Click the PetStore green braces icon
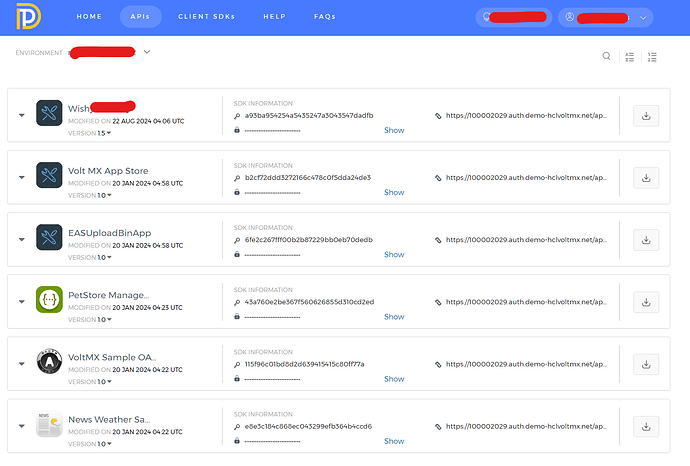The height and width of the screenshot is (466, 690). (49, 299)
